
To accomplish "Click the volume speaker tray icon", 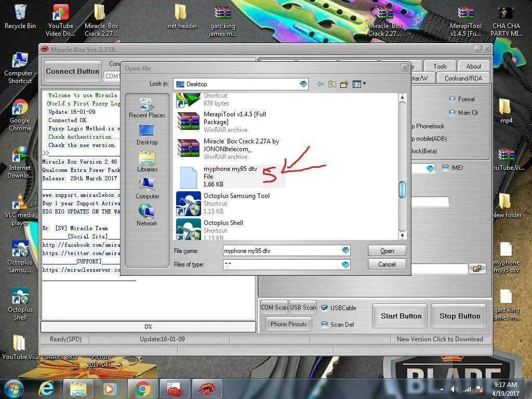I will (455, 389).
